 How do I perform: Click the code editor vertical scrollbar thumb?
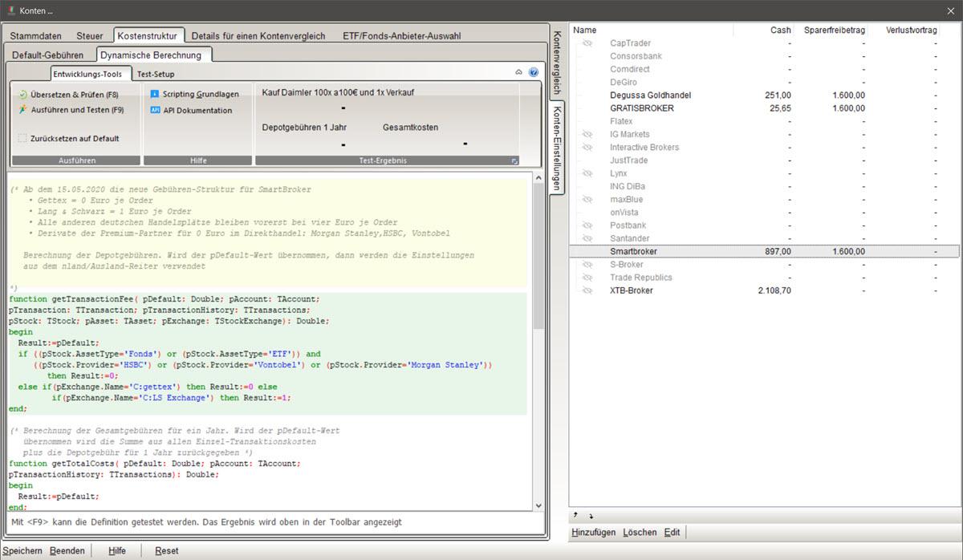click(538, 255)
